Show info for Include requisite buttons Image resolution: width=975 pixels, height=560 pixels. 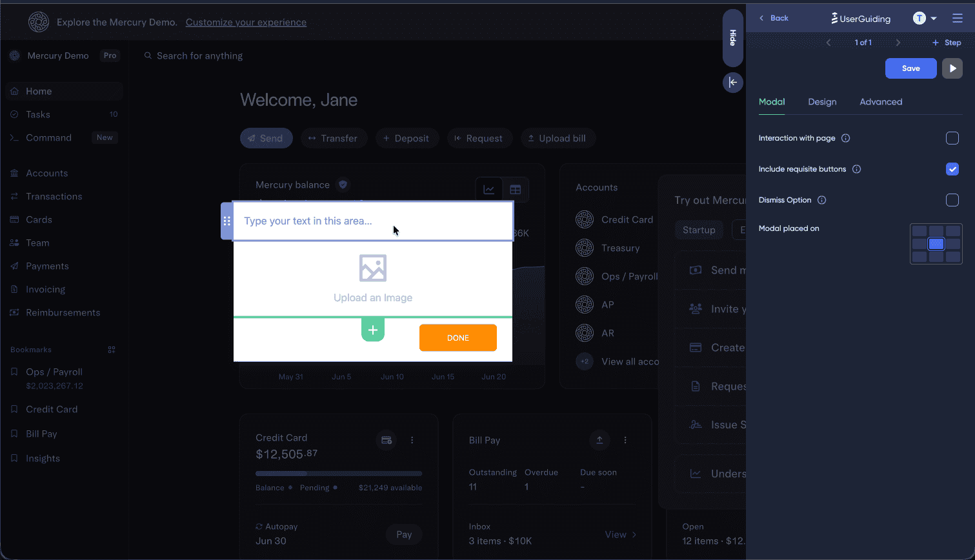(x=857, y=169)
